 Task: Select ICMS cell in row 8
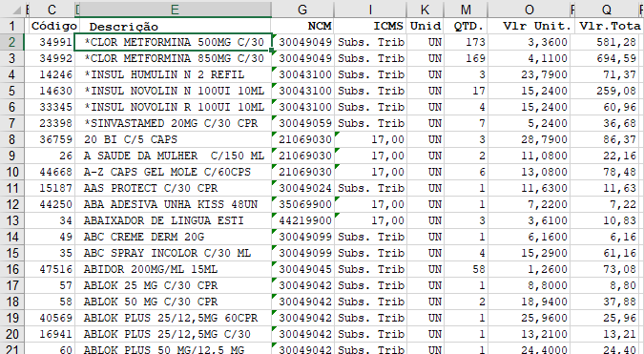[370, 139]
